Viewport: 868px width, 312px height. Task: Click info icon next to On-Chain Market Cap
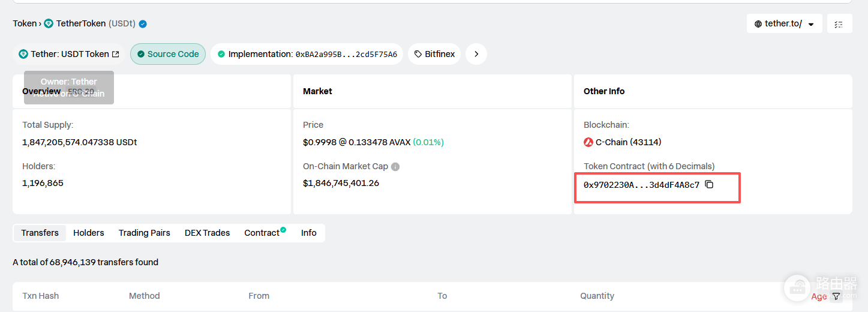point(395,167)
